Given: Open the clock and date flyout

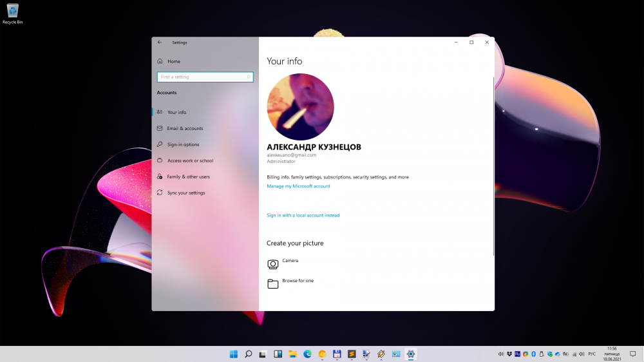Looking at the screenshot, I should (612, 354).
